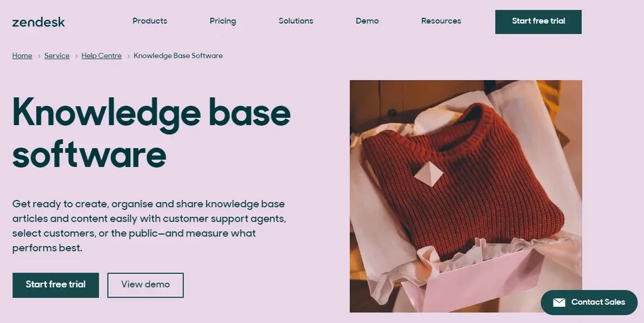Click the sweater product image
Viewport: 644px width, 323px height.
coord(465,195)
